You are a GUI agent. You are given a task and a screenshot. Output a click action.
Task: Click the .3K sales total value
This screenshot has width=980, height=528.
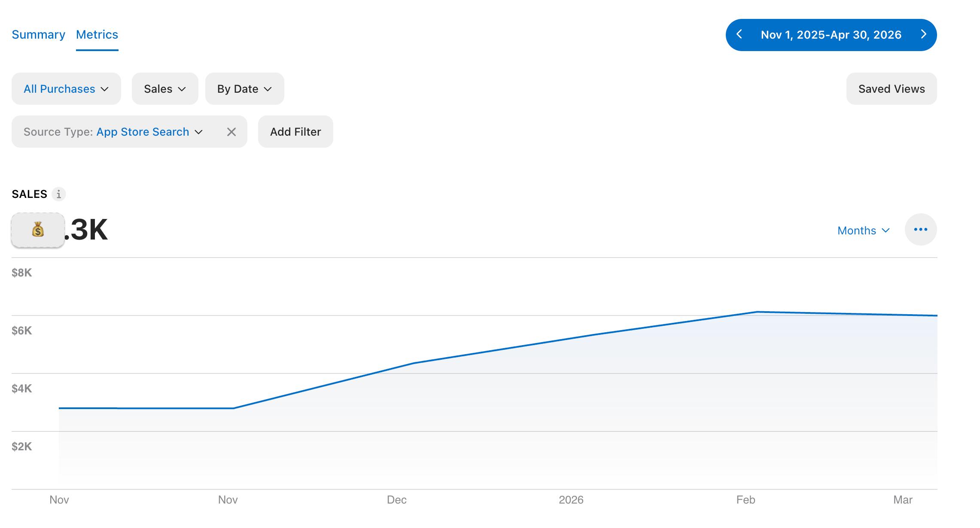point(86,230)
